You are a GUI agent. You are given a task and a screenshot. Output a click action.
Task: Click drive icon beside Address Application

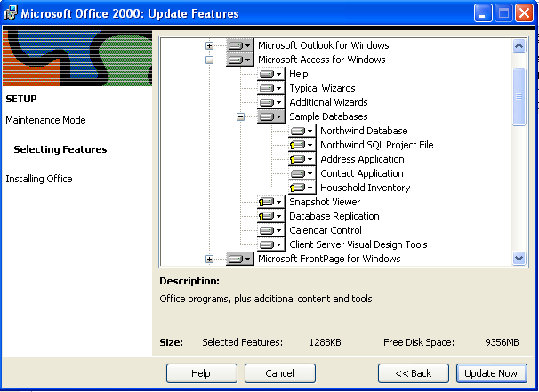(302, 159)
